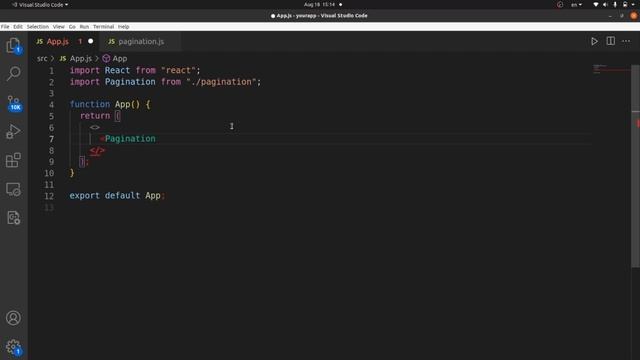Click line number 12 in the gutter
This screenshot has height=360, width=640.
tap(49, 196)
